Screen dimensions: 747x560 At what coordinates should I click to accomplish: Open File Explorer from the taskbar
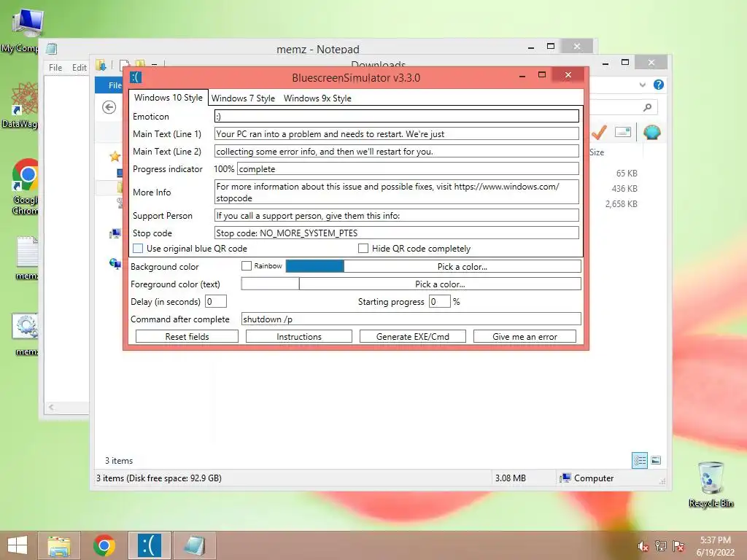59,545
